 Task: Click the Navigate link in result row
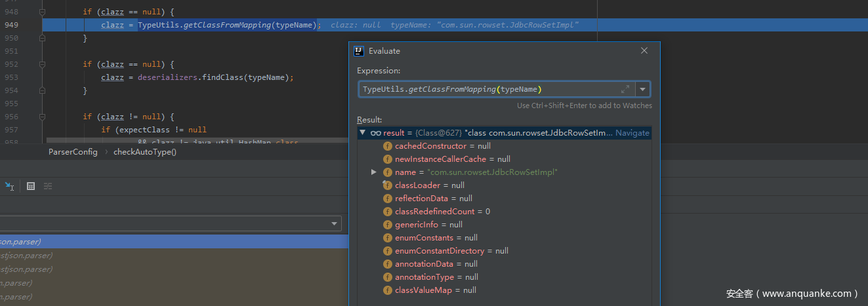point(632,133)
